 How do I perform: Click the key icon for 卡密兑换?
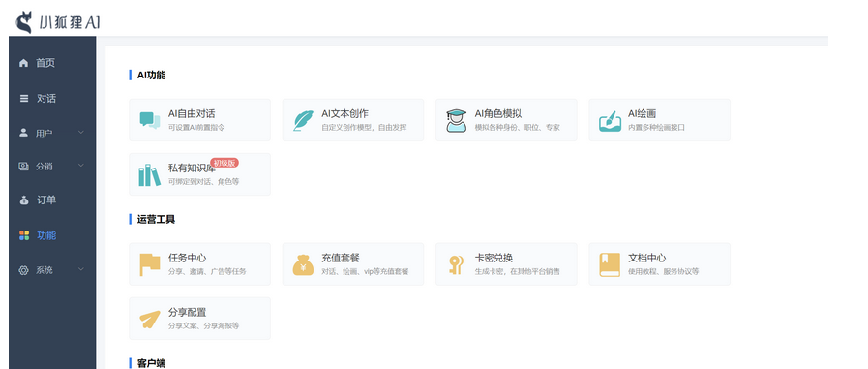(456, 264)
